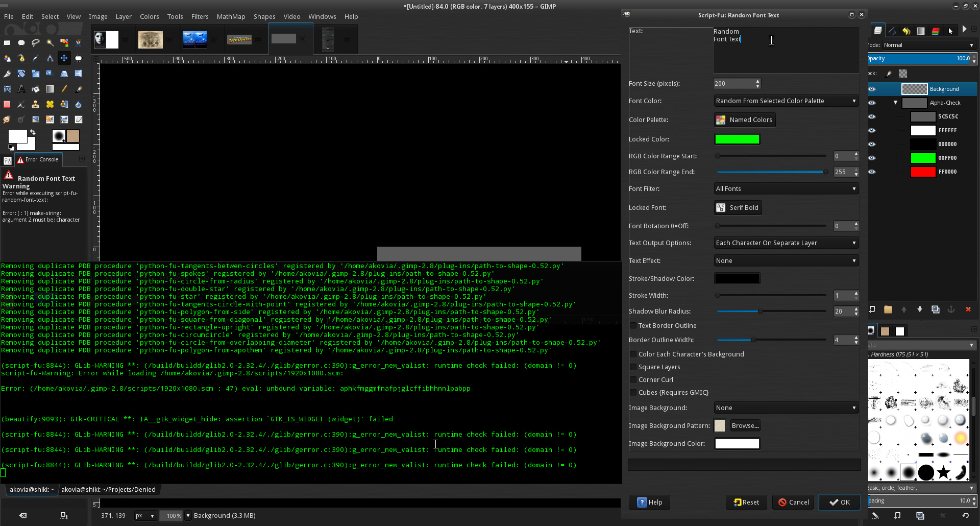The width and height of the screenshot is (980, 526).
Task: Lower the layer with down arrow icon
Action: 920,309
